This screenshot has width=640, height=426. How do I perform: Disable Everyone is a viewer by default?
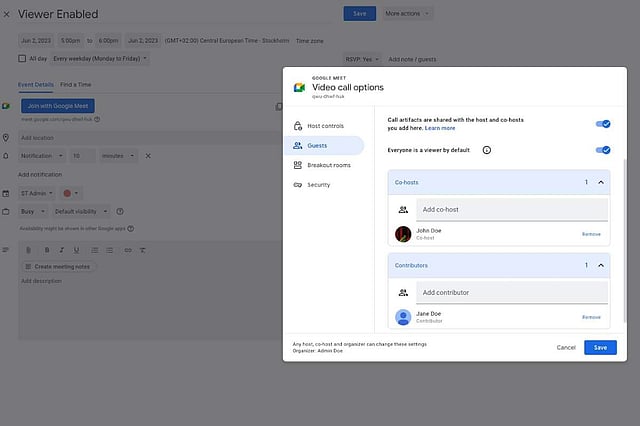602,150
